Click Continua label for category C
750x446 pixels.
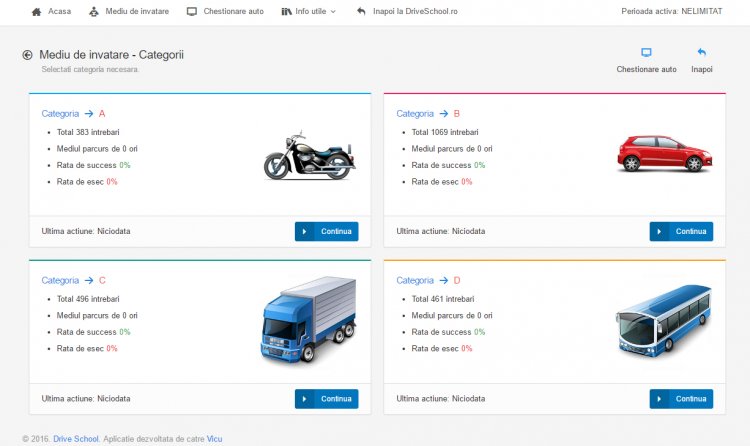(336, 399)
